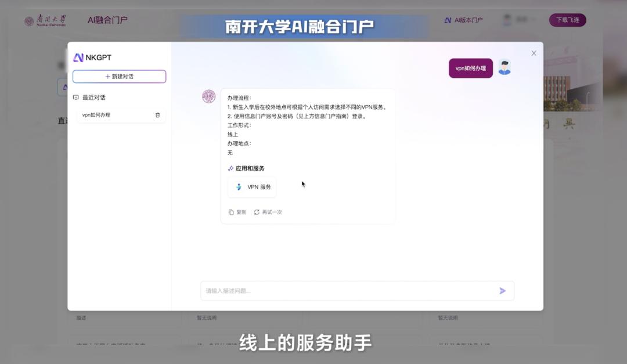The width and height of the screenshot is (627, 364).
Task: Click the Nankai University emblem beside the AI reply
Action: (x=210, y=96)
